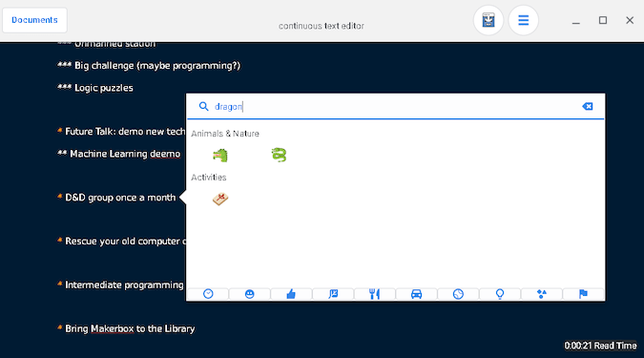This screenshot has height=358, width=644.
Task: Switch to the Objects tab (lightbulb)
Action: click(500, 294)
